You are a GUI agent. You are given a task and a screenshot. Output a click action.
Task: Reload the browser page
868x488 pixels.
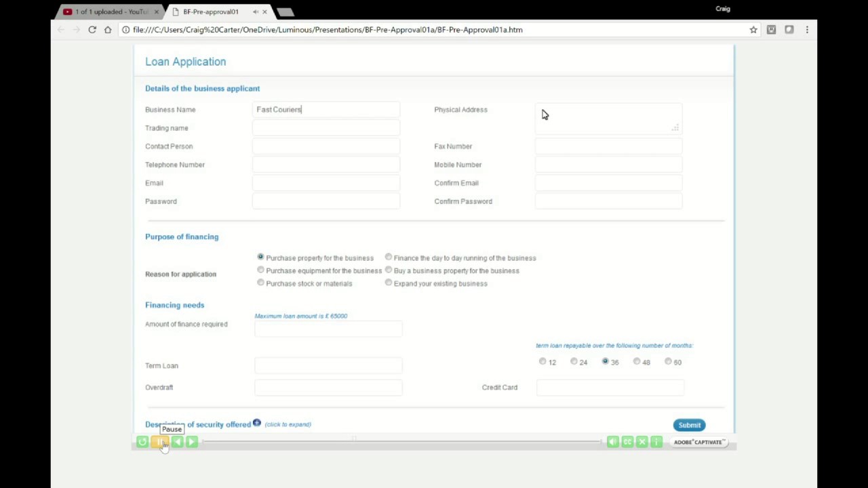pos(92,30)
